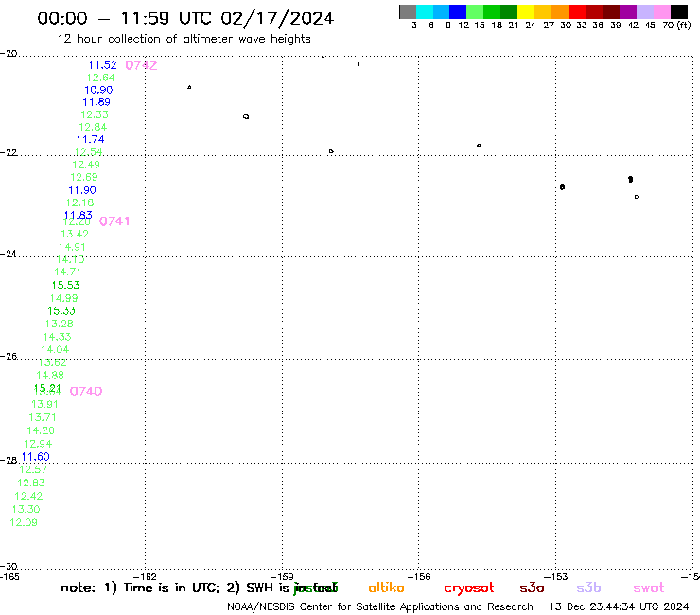Click the '70 (ft)' legend label
This screenshot has height=615, width=700.
tap(676, 25)
